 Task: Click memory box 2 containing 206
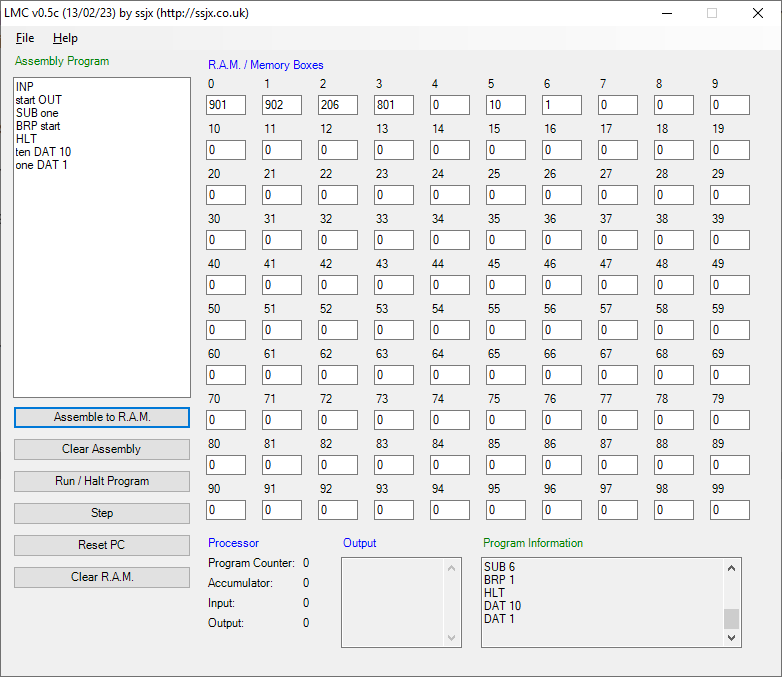(x=338, y=105)
